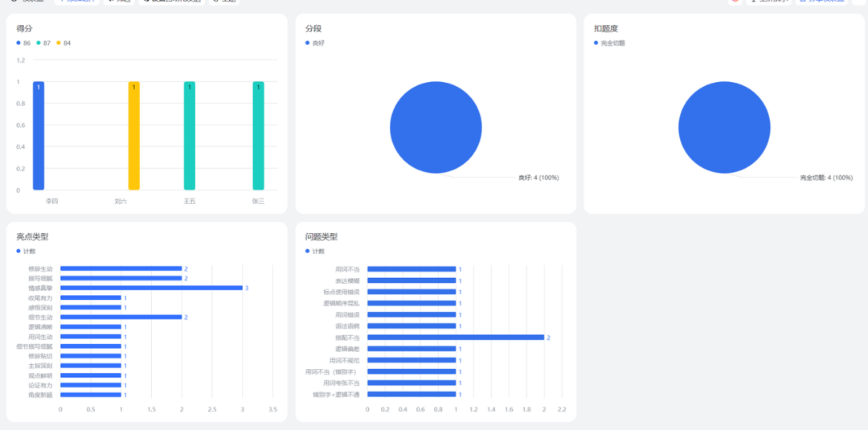Click the 逻辑清晰 axis label

click(x=40, y=327)
